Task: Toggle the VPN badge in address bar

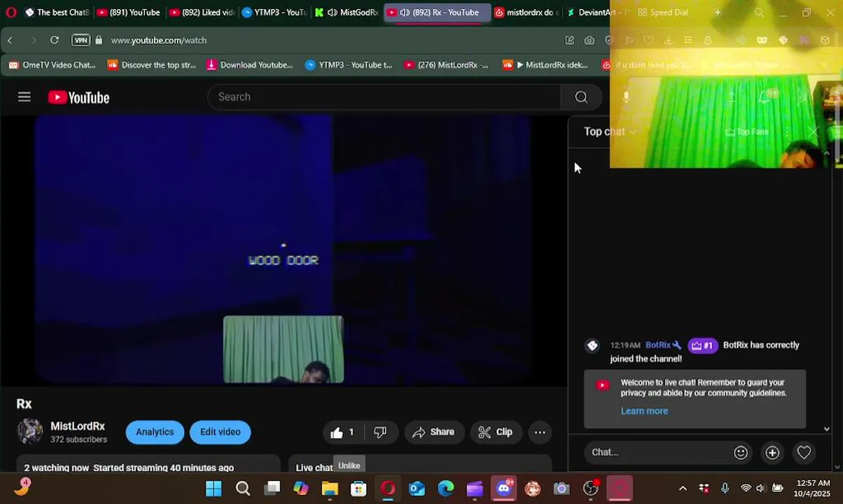Action: coord(81,41)
